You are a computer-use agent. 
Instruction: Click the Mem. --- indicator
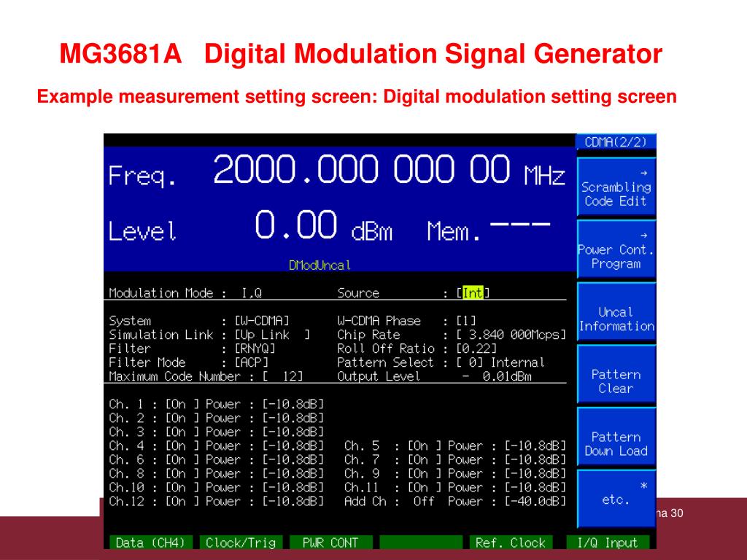tap(489, 230)
